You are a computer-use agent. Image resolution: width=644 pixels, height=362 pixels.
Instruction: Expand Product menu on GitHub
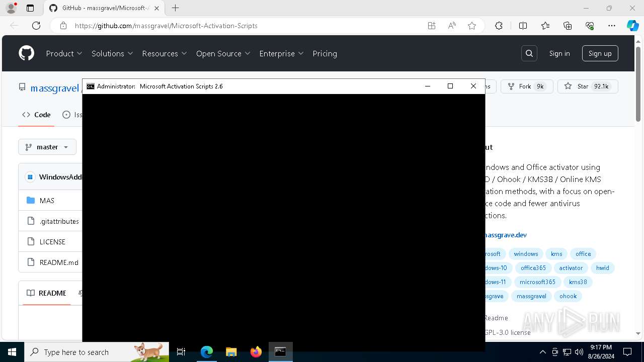coord(64,53)
